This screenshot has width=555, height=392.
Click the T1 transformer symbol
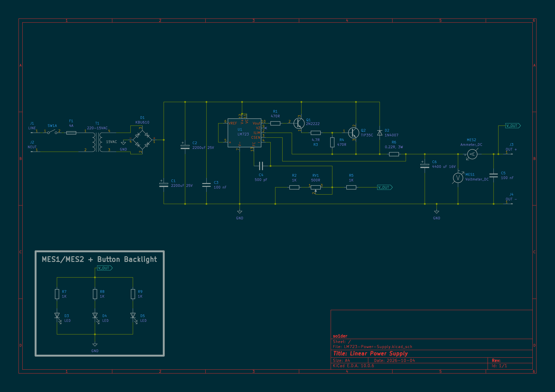tap(97, 142)
